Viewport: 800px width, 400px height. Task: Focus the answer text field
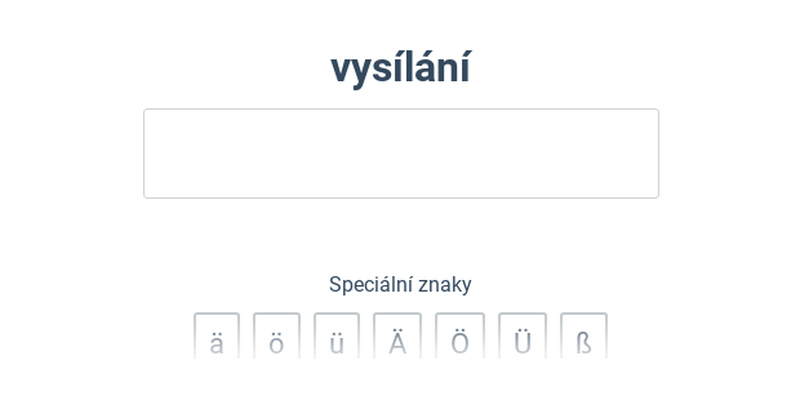click(401, 153)
